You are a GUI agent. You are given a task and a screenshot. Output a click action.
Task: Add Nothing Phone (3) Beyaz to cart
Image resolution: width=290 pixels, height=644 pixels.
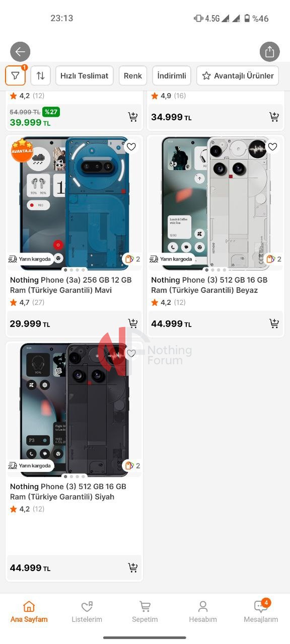point(274,324)
